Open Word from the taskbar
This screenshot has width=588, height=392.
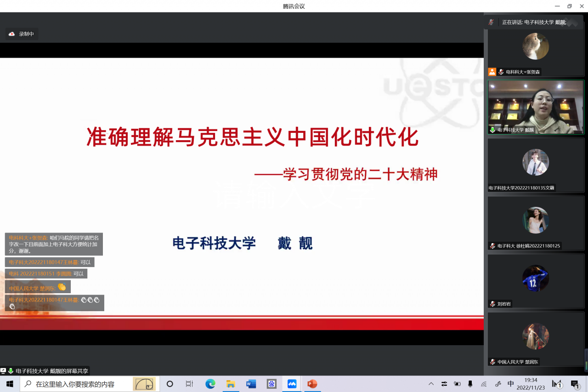point(251,384)
